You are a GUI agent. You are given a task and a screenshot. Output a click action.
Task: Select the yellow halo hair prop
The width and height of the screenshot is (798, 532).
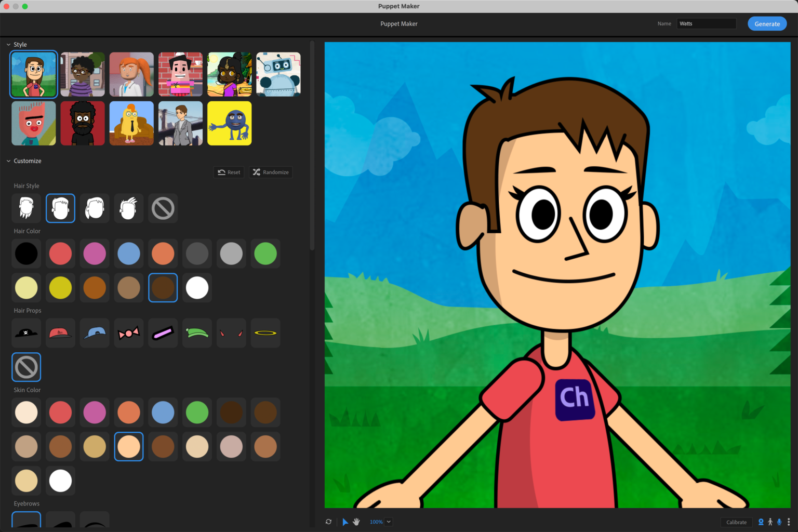[265, 333]
